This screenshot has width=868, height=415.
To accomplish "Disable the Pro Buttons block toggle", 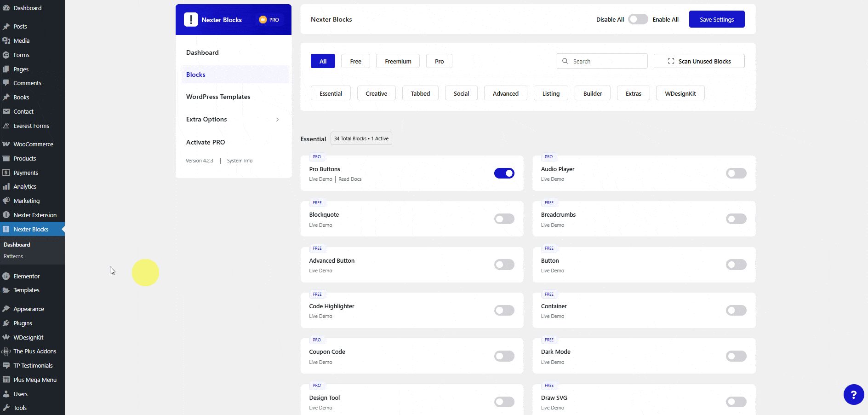I will click(504, 173).
